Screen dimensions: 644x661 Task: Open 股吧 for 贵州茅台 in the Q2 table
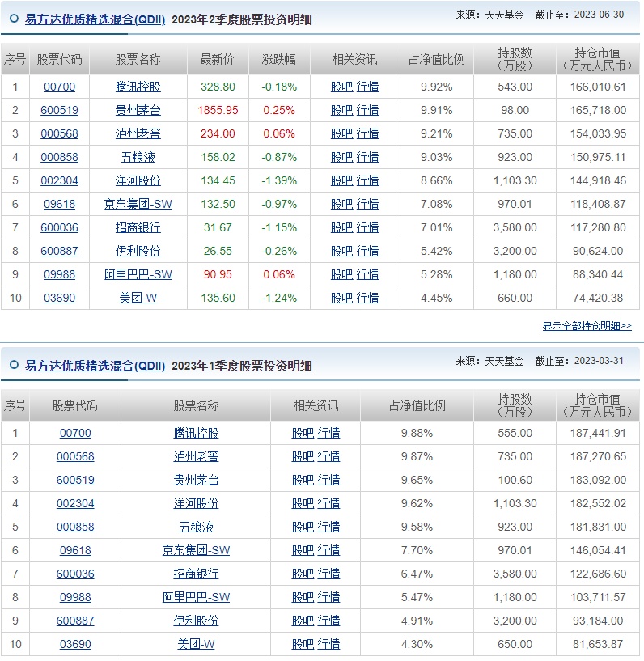[x=341, y=111]
